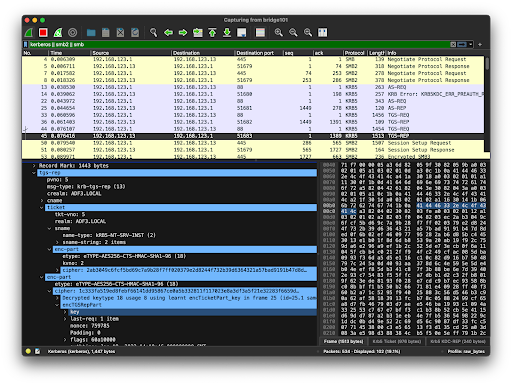Click the display filter input field

point(238,44)
